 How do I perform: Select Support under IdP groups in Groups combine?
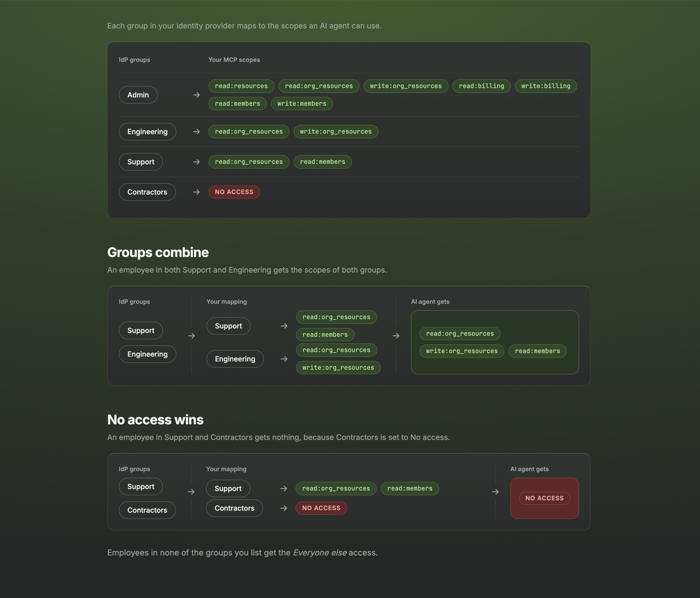point(141,330)
